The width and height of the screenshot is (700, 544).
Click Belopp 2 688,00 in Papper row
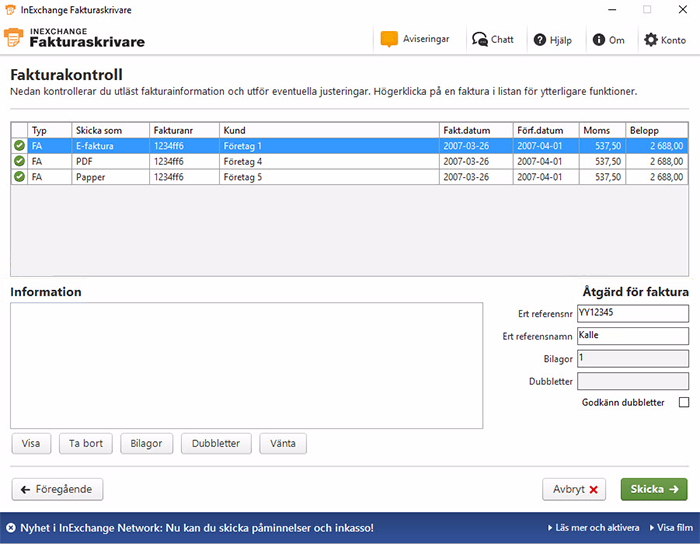tap(657, 177)
